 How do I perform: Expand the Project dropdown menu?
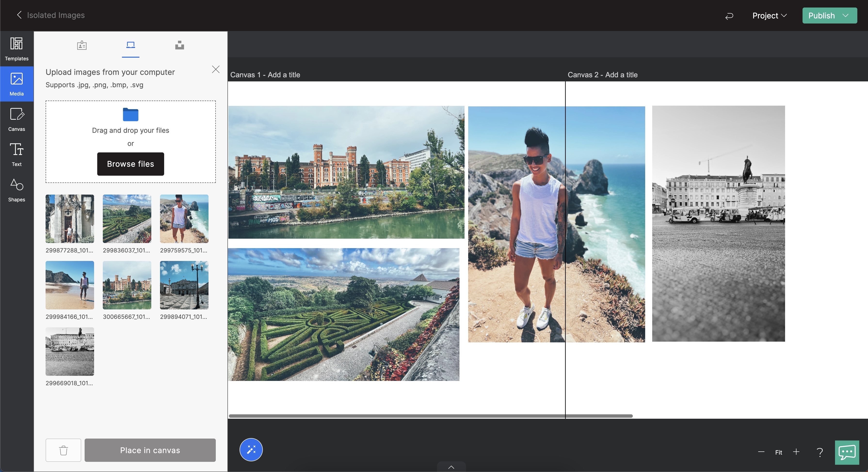[x=769, y=16]
